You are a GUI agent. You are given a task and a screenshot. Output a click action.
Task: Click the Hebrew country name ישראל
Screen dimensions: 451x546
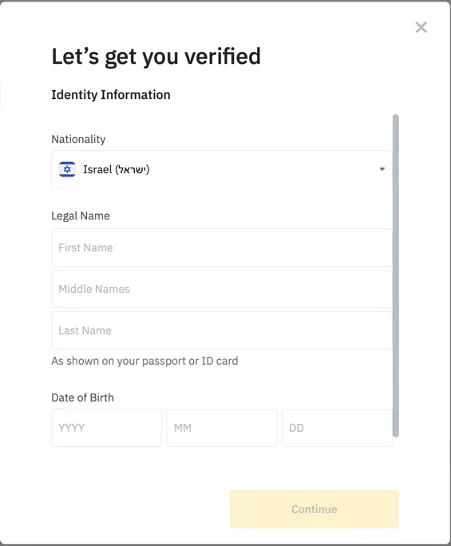pos(132,170)
